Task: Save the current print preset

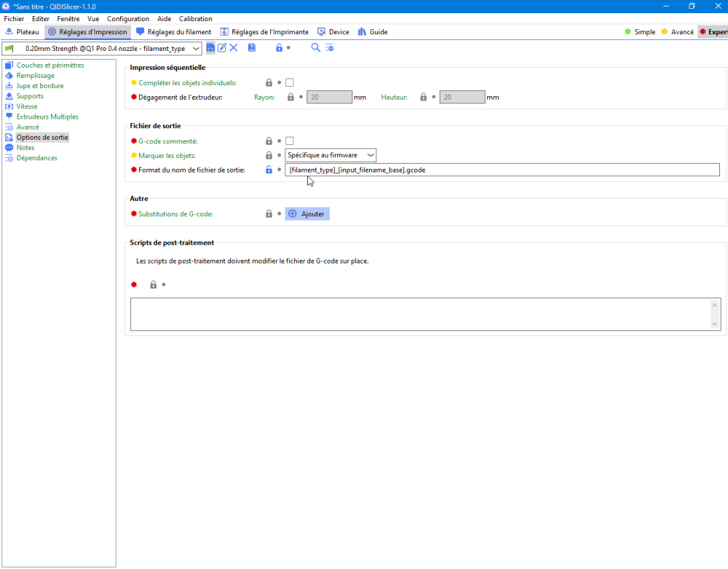Action: coord(210,48)
